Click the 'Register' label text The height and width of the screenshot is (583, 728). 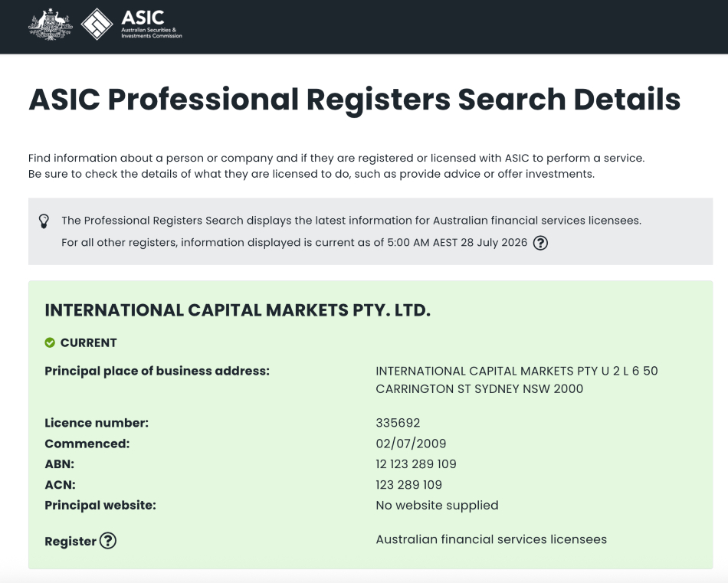pyautogui.click(x=70, y=541)
